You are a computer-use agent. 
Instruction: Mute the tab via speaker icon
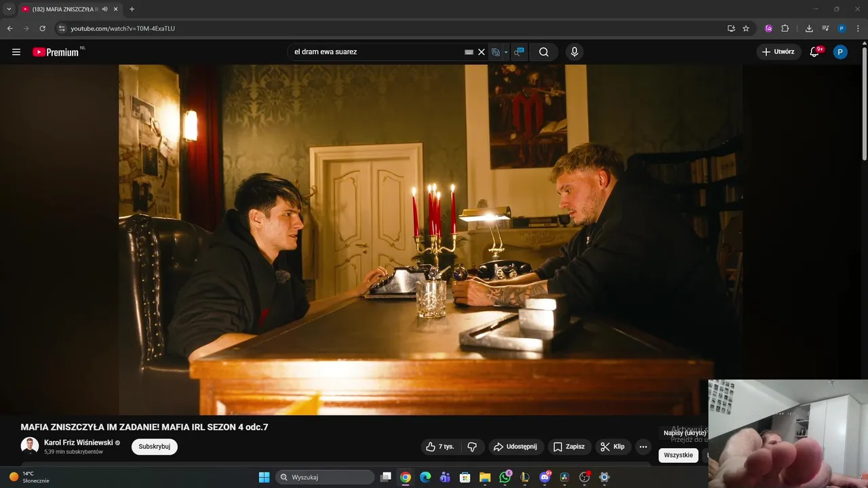[105, 9]
